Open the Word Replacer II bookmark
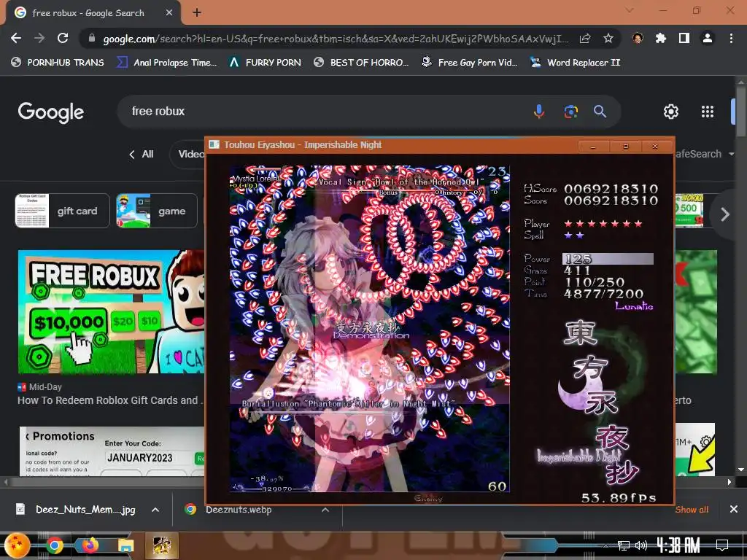747x560 pixels. click(576, 63)
